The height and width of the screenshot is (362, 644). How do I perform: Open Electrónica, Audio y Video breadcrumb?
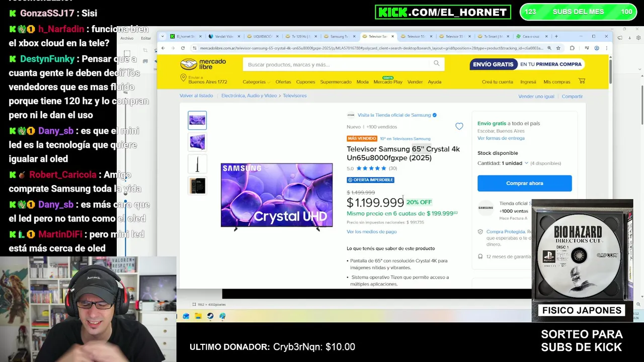(x=249, y=96)
